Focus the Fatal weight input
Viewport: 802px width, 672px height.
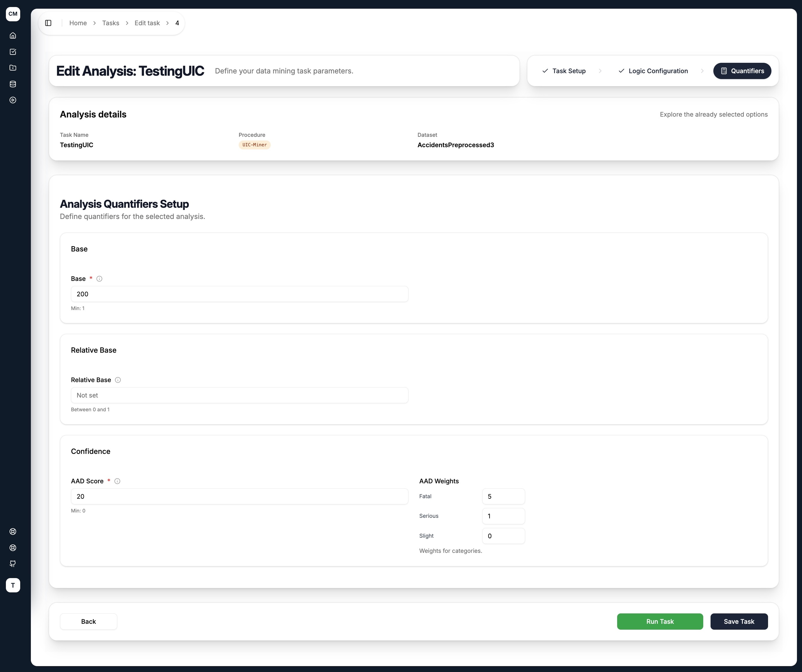click(x=503, y=497)
